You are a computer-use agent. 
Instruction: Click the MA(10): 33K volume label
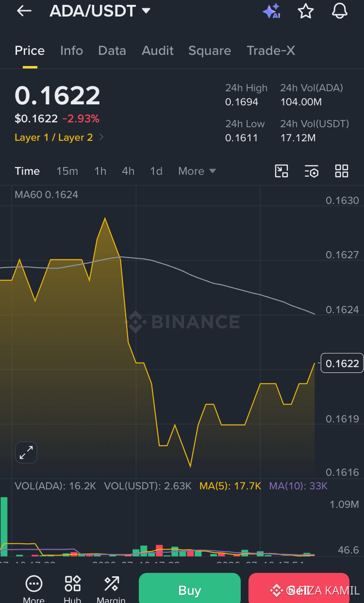298,486
